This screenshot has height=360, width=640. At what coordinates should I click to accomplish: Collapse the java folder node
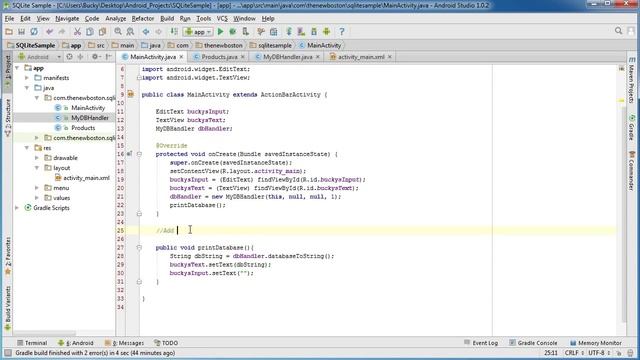point(27,88)
